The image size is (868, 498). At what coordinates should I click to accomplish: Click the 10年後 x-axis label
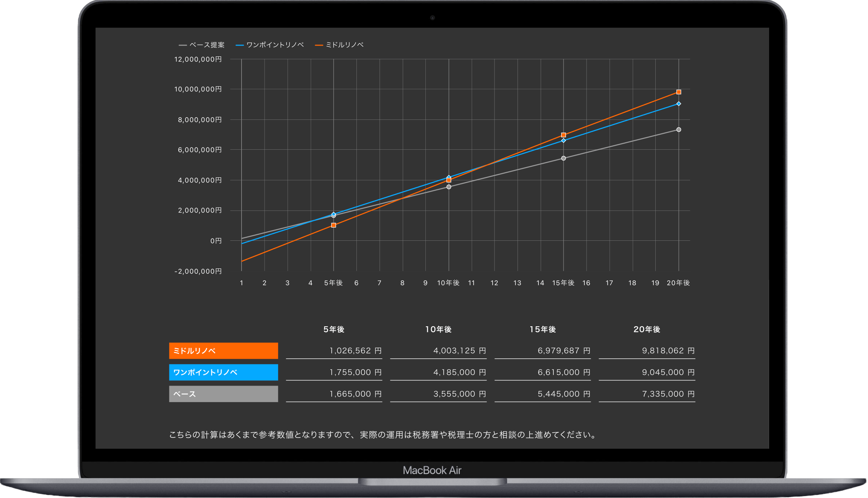tap(448, 283)
